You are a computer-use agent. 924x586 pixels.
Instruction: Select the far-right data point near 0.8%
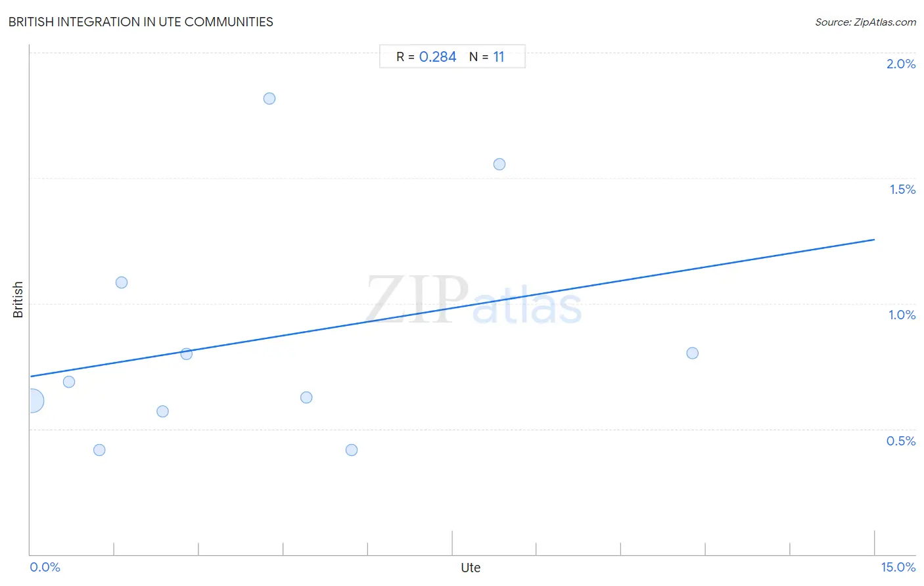coord(693,353)
